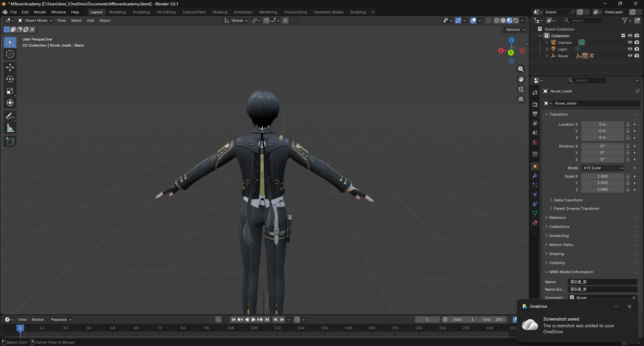Toggle Collection viewport eye icon
The image size is (644, 346).
(630, 36)
